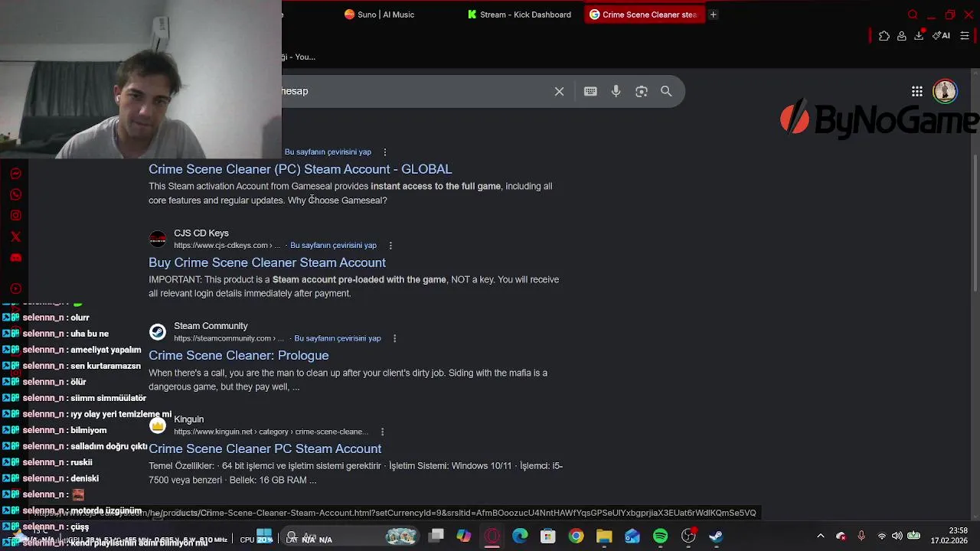
Task: Open the Opera extensions cube icon
Action: coord(884,35)
